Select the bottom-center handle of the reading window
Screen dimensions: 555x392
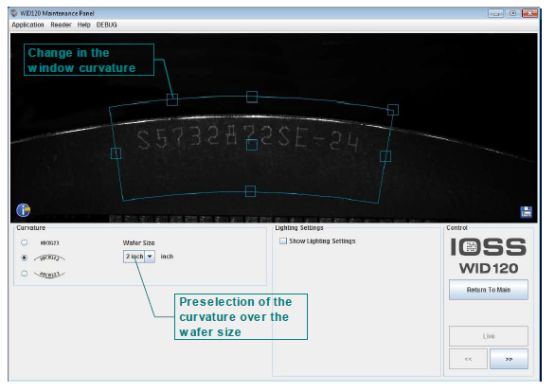coord(251,191)
